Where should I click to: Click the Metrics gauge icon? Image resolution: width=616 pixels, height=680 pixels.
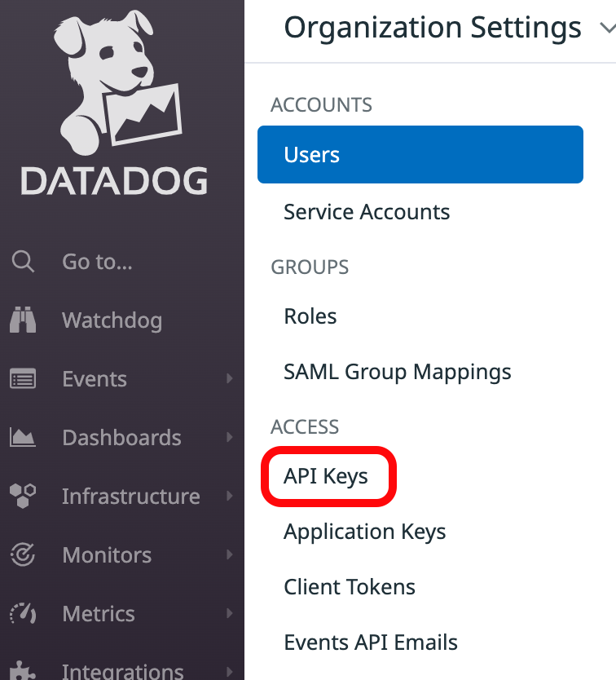pos(23,614)
